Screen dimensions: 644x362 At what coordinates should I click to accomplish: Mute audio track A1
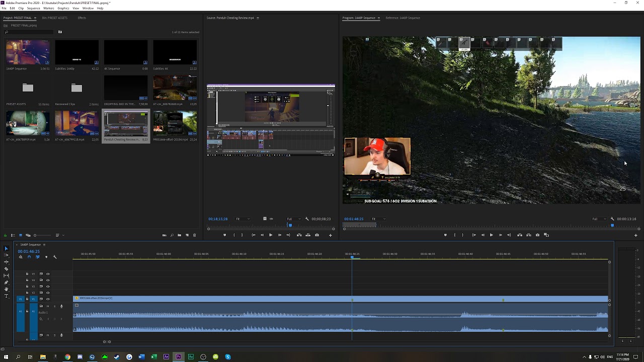(x=48, y=306)
